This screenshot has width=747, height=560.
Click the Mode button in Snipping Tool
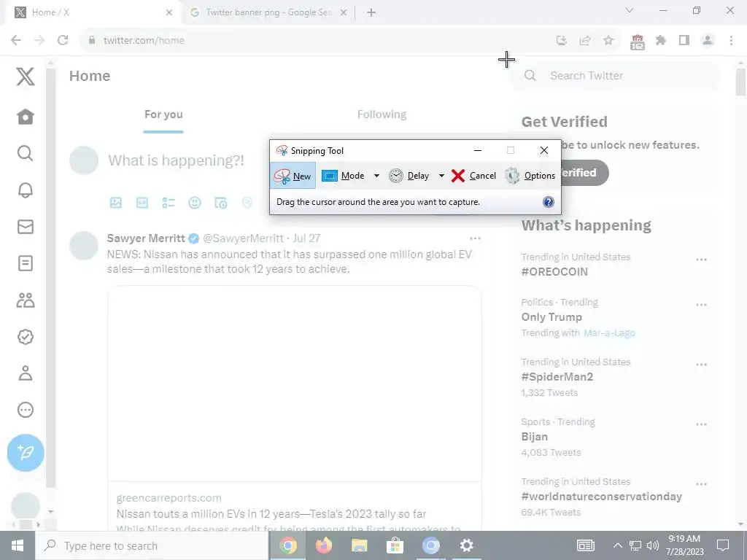344,176
